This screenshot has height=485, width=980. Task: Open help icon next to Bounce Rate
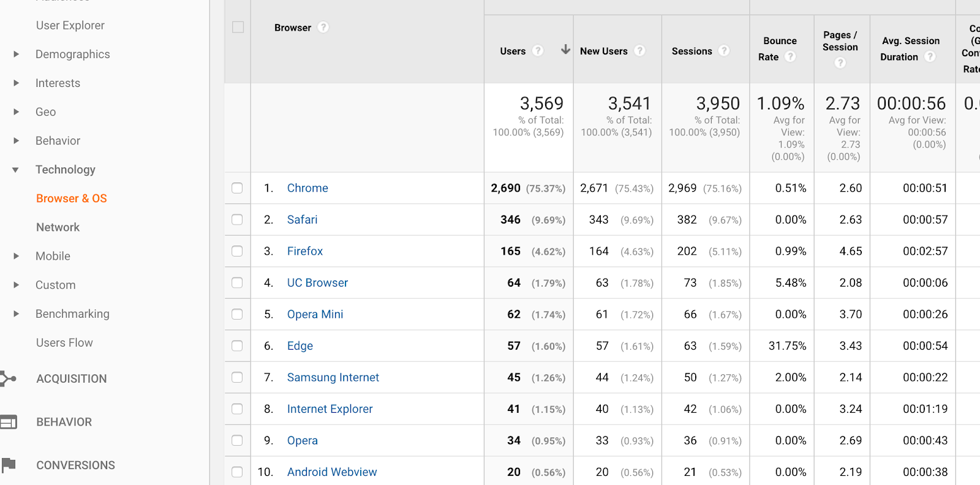tap(790, 57)
